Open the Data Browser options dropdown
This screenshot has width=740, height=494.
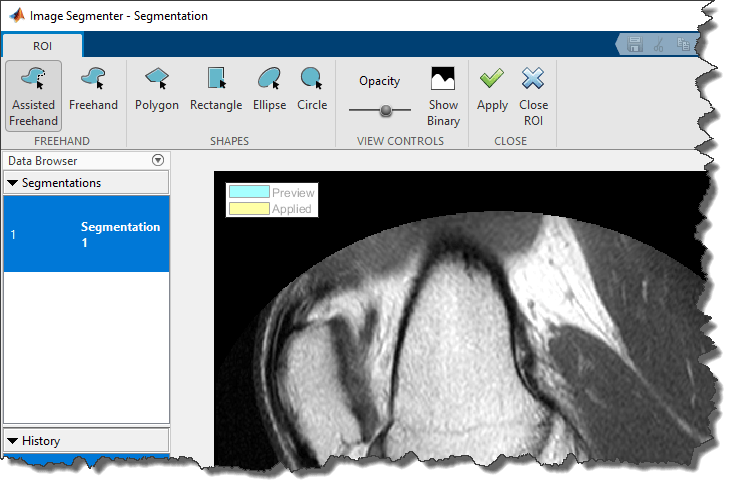pos(158,160)
